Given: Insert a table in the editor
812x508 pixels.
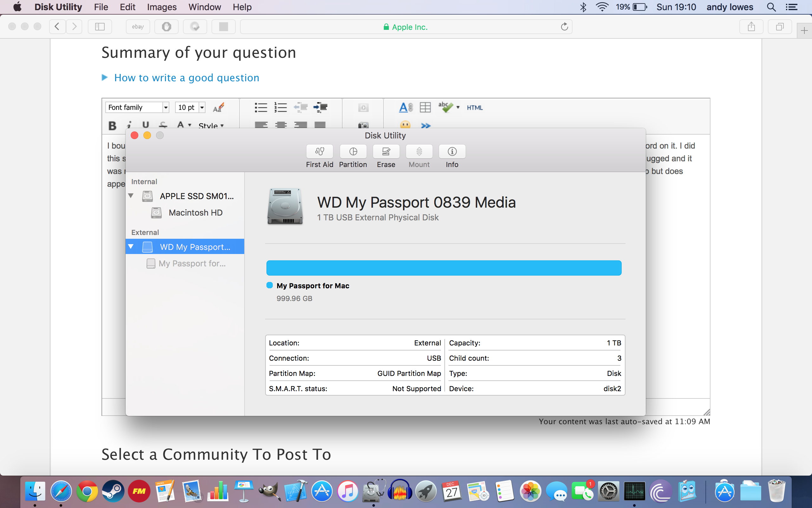Looking at the screenshot, I should coord(425,107).
